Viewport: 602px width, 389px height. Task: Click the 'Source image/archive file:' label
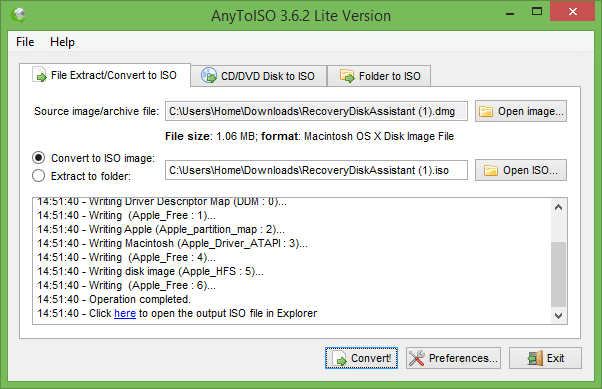click(96, 111)
